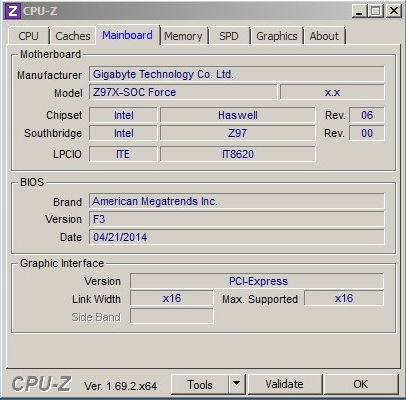Confirm with the OK button

coord(361,384)
